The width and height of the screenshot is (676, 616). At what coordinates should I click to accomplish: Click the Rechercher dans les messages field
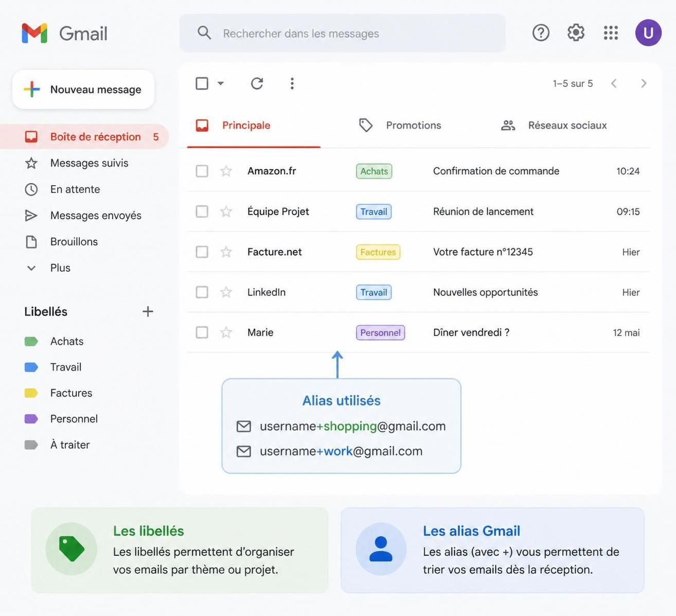(342, 33)
